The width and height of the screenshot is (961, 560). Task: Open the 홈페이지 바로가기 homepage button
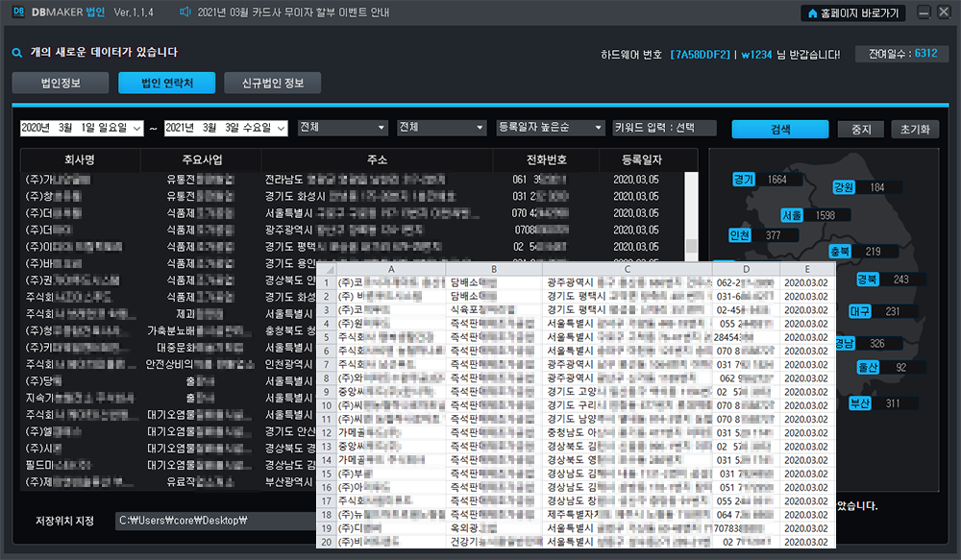[853, 12]
